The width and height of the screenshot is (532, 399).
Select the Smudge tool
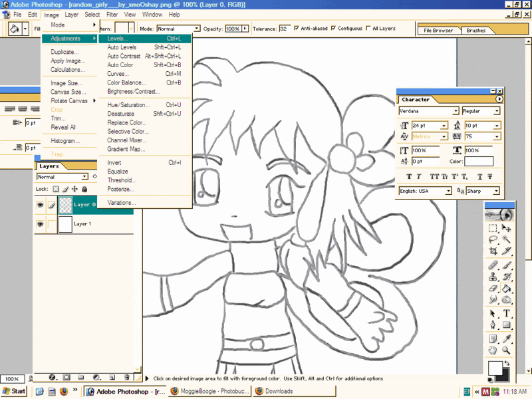[x=493, y=300]
